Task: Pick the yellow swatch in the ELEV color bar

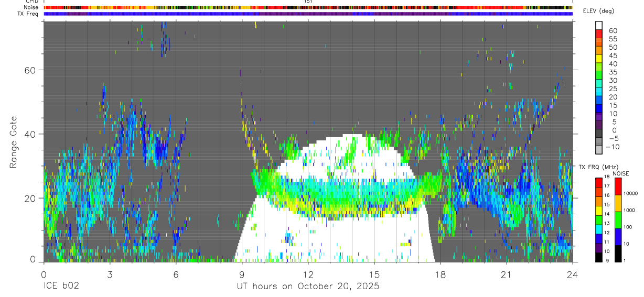Action: pyautogui.click(x=598, y=58)
